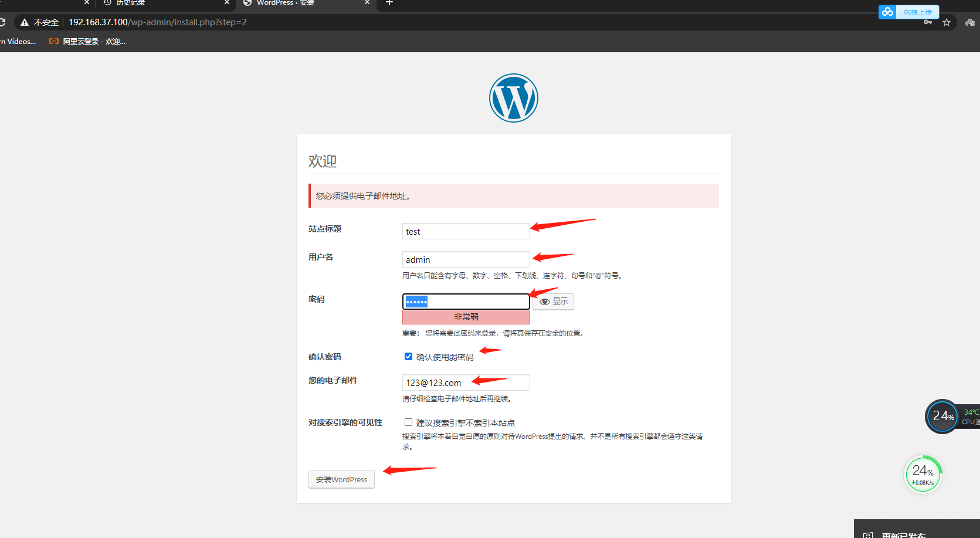This screenshot has width=980, height=538.
Task: Focus the 站点标题 input containing test
Action: [x=466, y=231]
